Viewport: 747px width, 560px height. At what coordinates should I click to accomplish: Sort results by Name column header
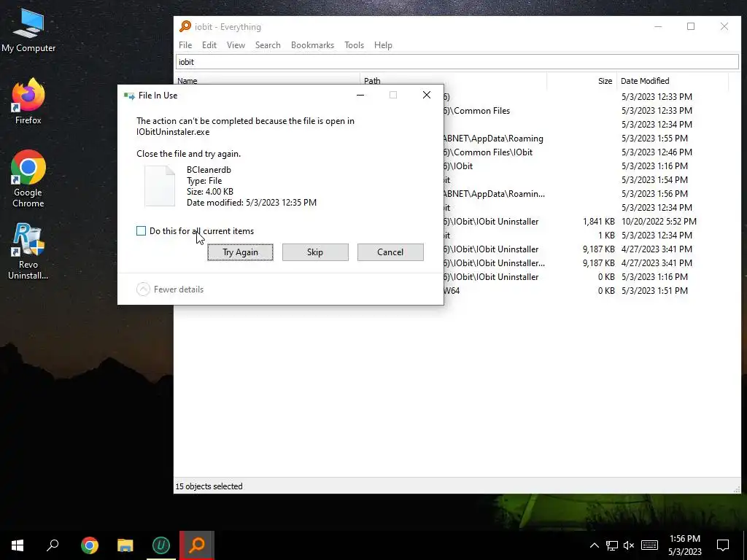click(x=267, y=80)
